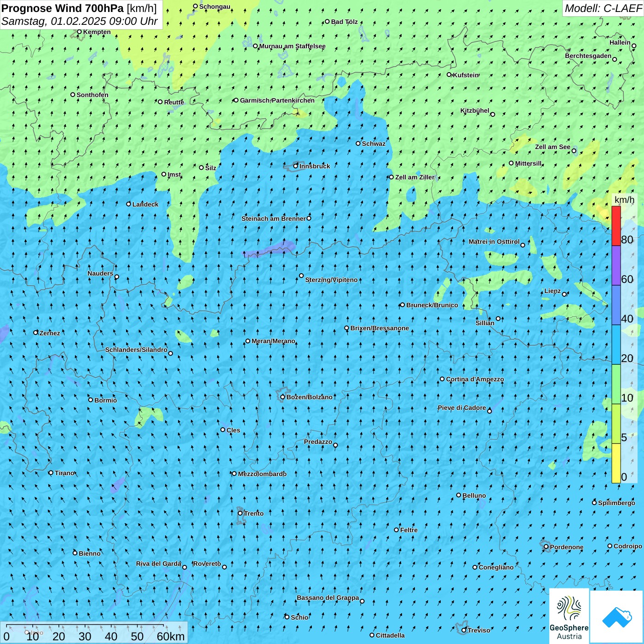Click the 'Garmisch-Partenkirchen' label
Screen dimensions: 644x644
coord(277,100)
